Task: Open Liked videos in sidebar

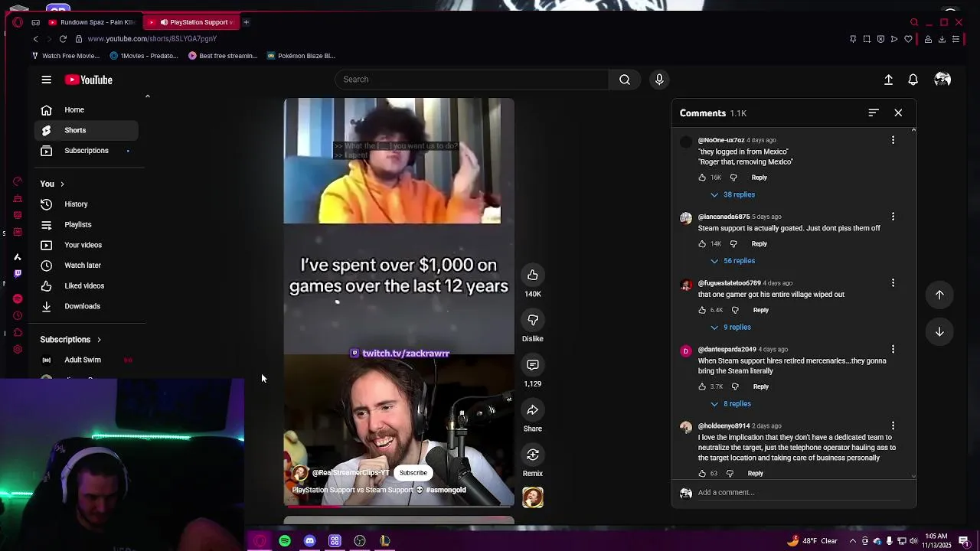Action: click(87, 285)
